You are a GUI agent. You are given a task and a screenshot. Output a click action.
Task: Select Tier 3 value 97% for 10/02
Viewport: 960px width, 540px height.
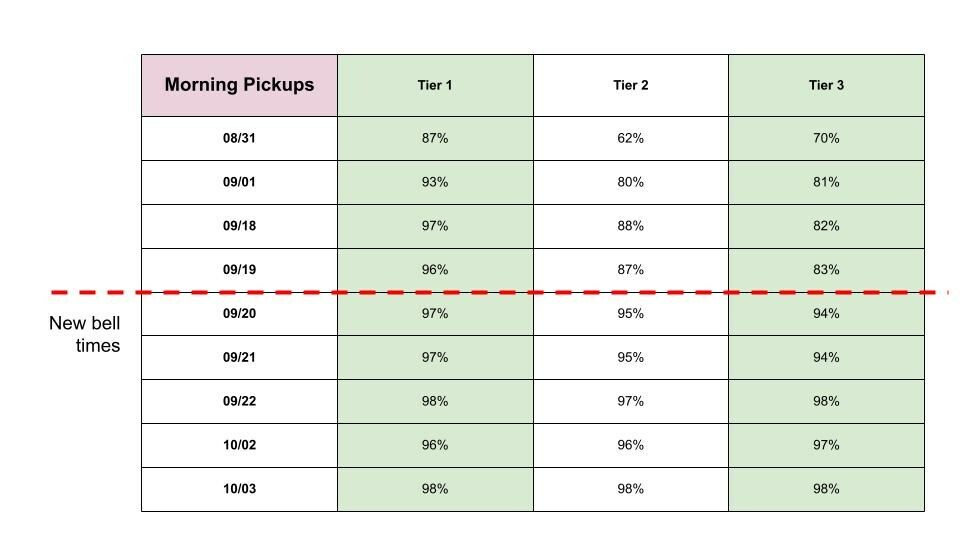pyautogui.click(x=826, y=445)
